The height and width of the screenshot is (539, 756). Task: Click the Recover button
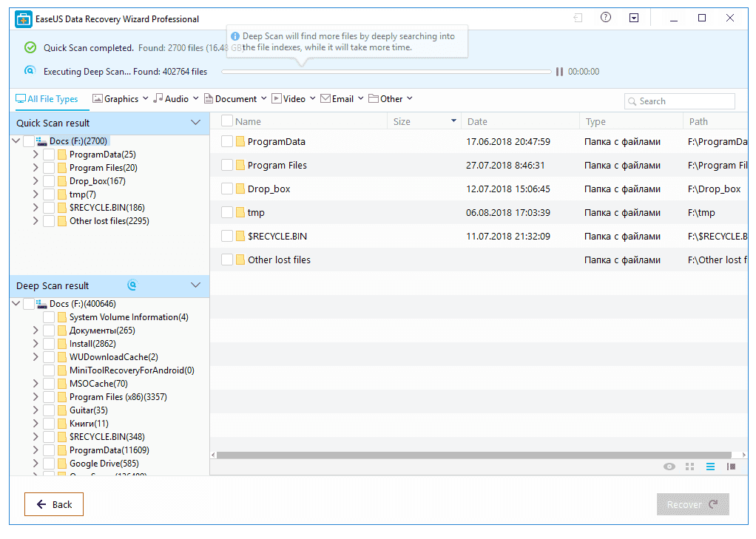pyautogui.click(x=693, y=504)
